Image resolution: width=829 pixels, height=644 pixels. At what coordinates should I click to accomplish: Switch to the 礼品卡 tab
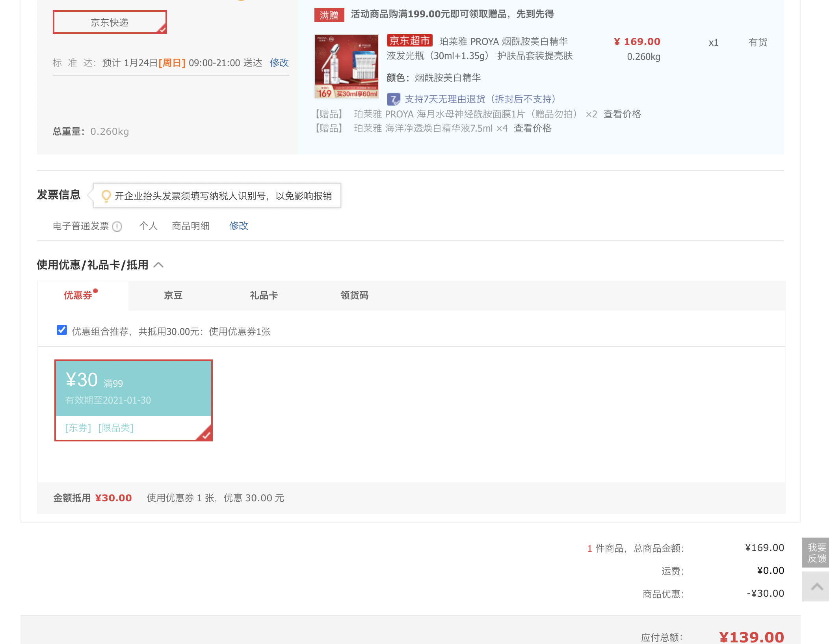pyautogui.click(x=264, y=296)
